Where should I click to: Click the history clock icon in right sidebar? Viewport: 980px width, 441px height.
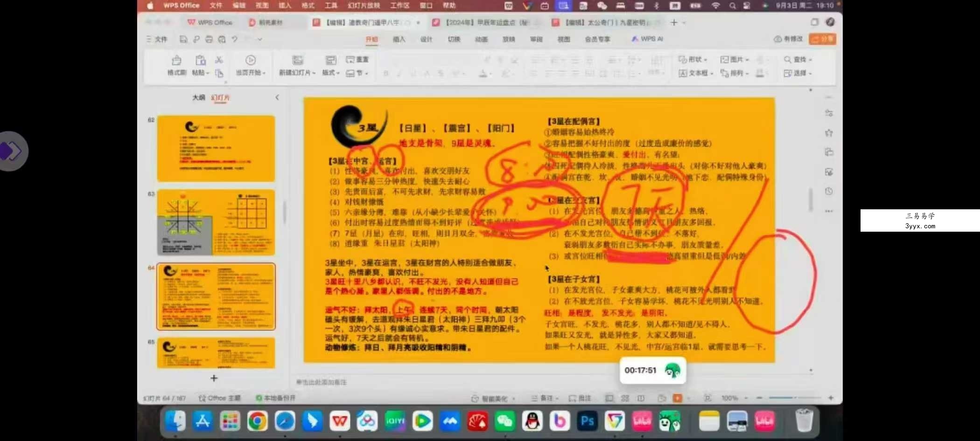click(x=829, y=191)
